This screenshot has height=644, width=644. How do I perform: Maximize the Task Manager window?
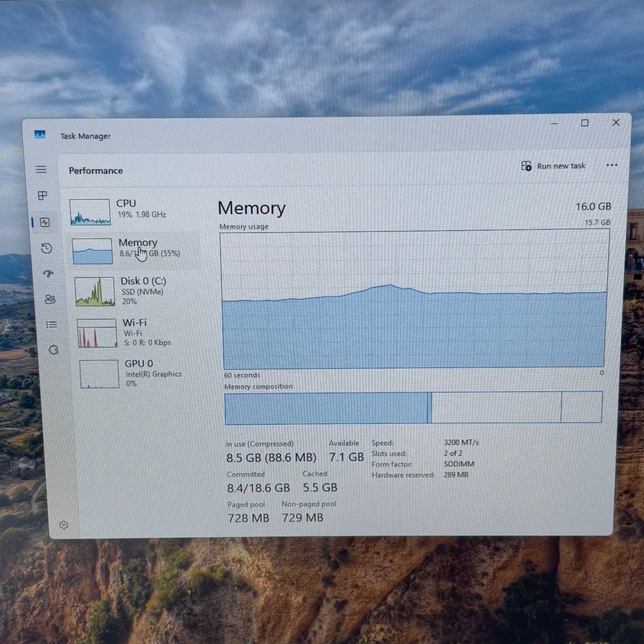coord(585,123)
